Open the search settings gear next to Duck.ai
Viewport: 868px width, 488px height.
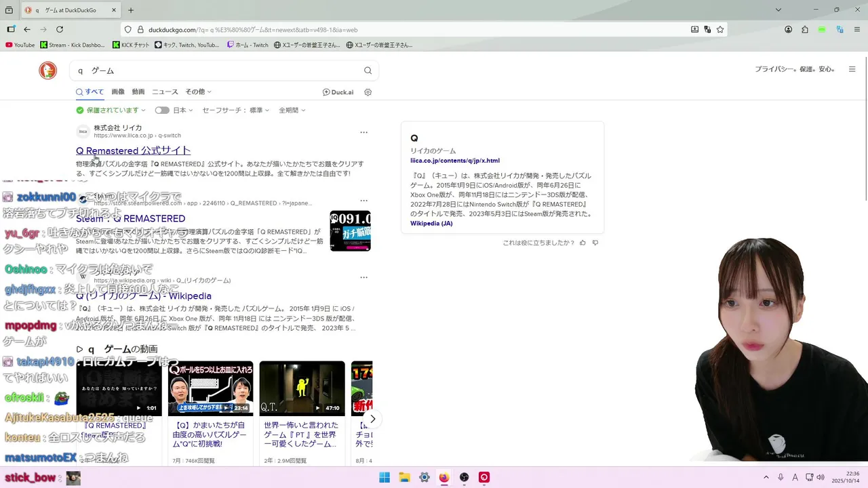click(368, 92)
